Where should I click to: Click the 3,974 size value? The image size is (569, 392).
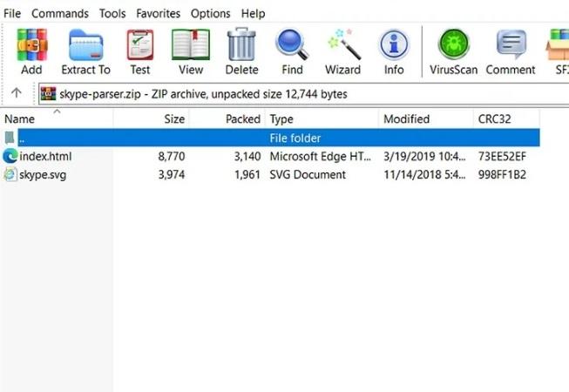coord(172,175)
